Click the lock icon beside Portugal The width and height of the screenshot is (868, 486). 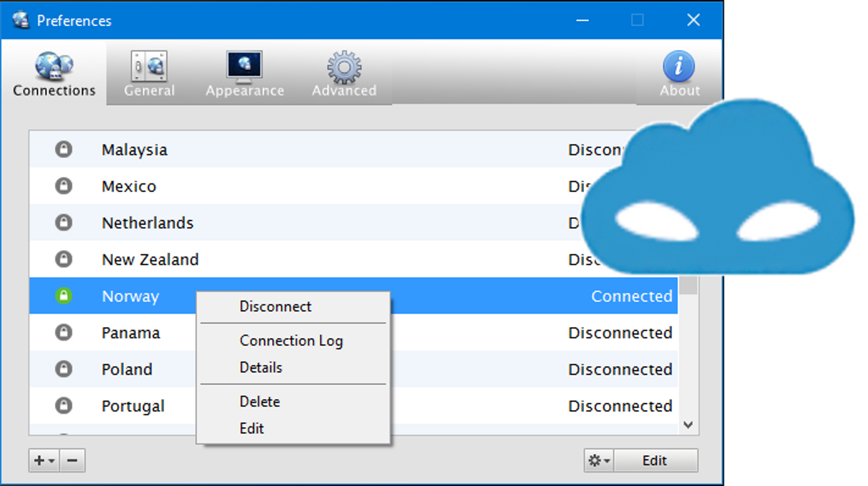pos(64,406)
